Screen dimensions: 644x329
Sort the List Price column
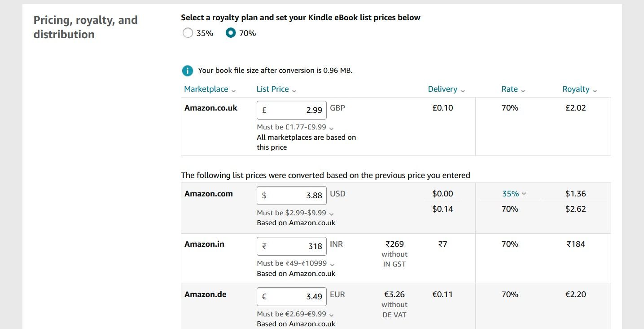294,89
